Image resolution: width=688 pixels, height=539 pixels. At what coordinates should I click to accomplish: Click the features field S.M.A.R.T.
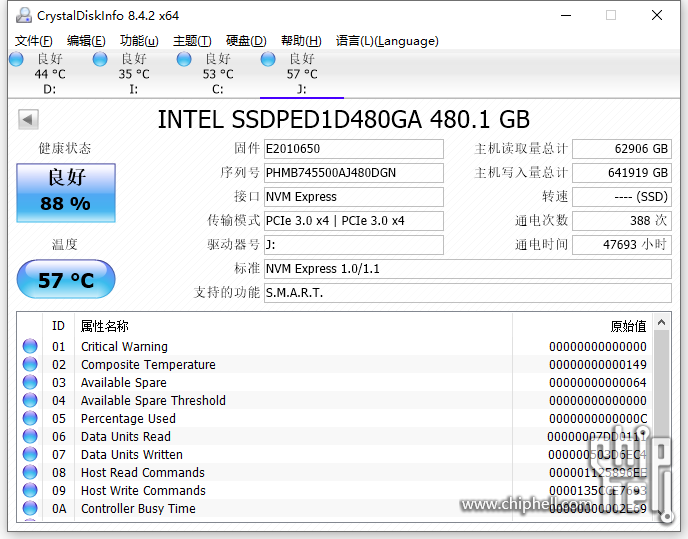pyautogui.click(x=468, y=293)
